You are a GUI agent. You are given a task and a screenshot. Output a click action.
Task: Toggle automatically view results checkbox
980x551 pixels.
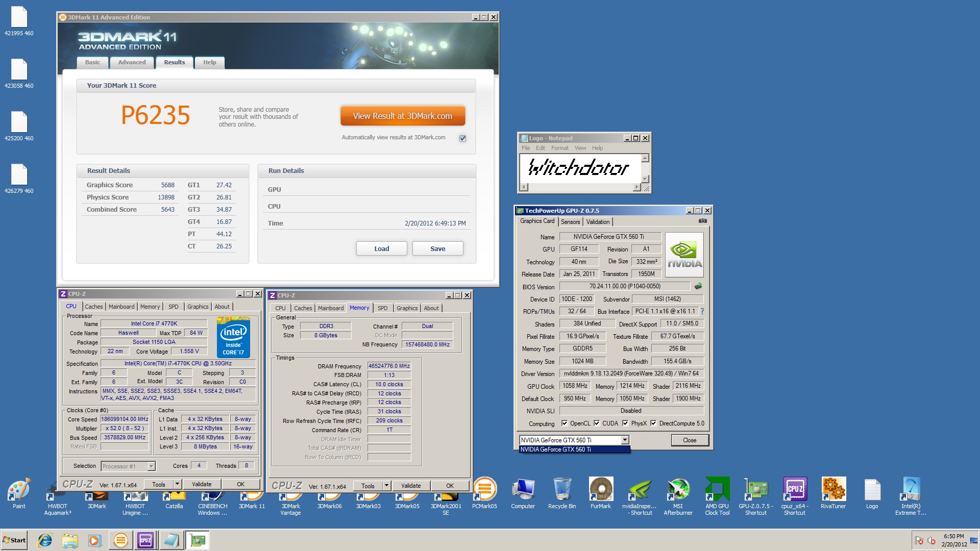[462, 138]
